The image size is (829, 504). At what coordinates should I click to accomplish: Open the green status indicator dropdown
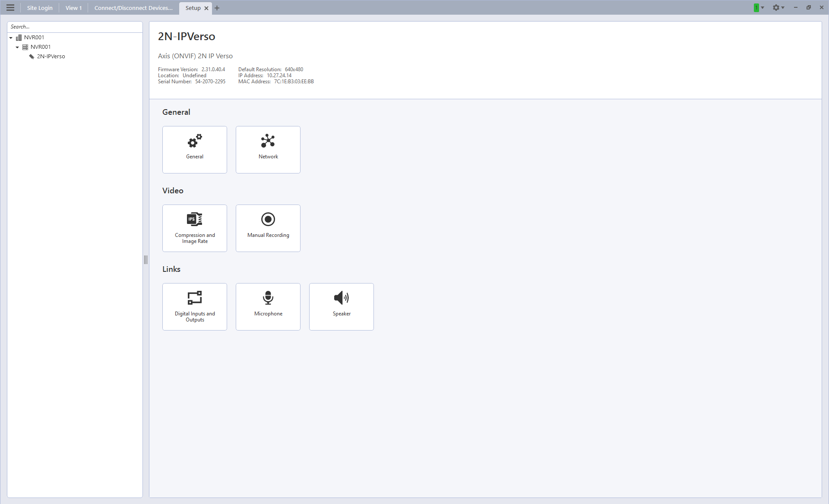(759, 8)
